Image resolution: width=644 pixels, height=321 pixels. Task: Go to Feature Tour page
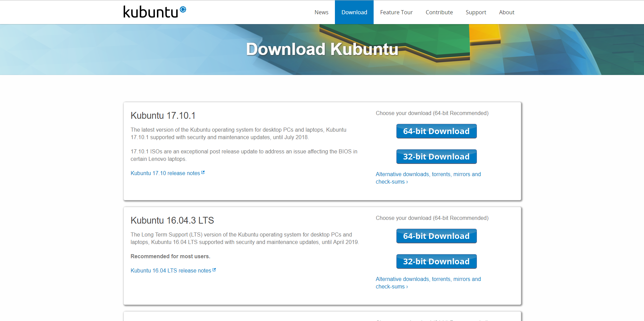pos(396,12)
